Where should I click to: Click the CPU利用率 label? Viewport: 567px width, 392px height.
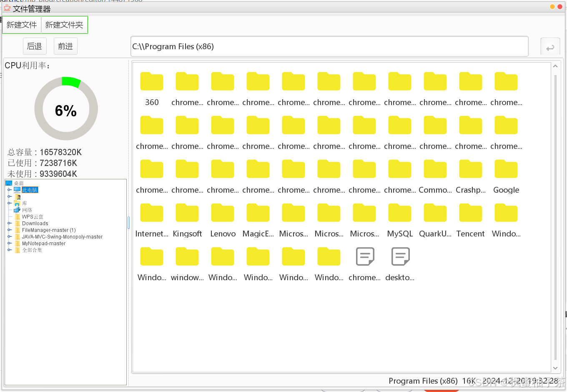(28, 65)
